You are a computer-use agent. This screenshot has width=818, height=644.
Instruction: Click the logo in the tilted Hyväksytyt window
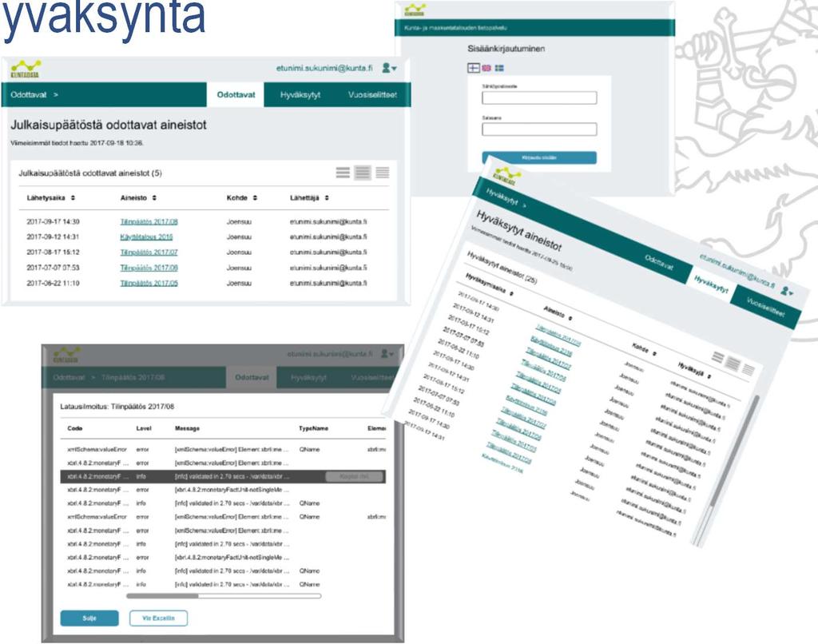coord(506,175)
